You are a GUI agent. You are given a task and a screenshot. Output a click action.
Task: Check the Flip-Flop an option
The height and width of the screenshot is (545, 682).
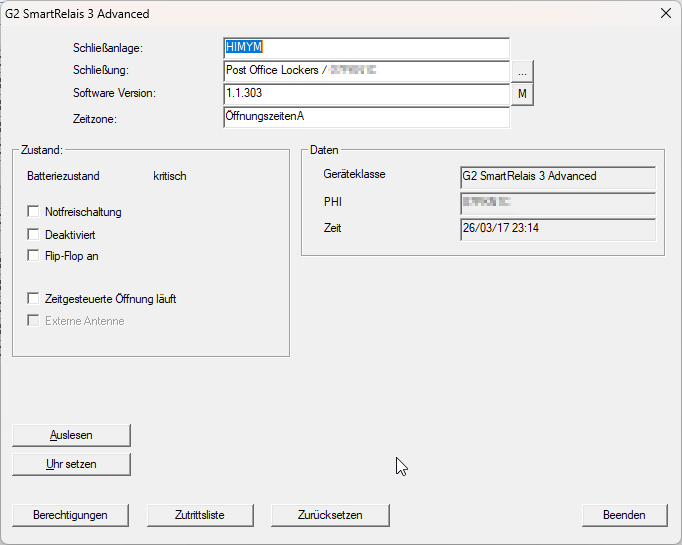(x=34, y=256)
